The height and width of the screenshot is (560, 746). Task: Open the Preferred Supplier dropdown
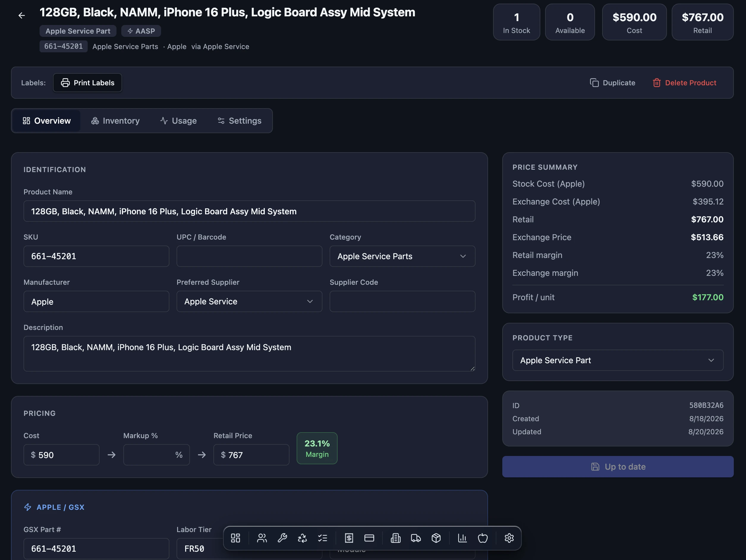[249, 302]
